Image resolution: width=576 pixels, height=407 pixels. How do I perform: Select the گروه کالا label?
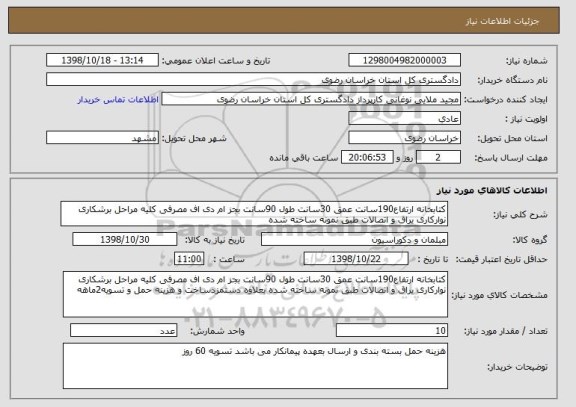[530, 240]
